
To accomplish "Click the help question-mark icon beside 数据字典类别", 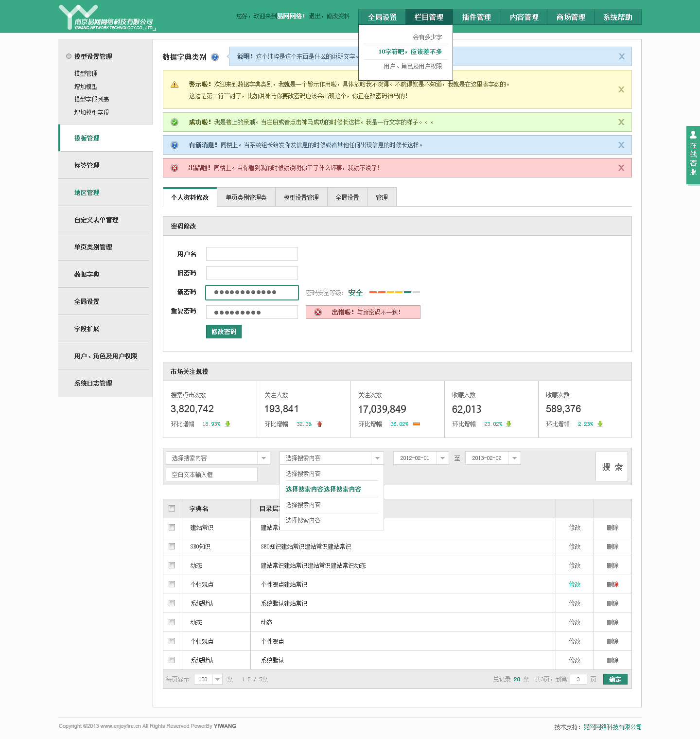I will 215,57.
